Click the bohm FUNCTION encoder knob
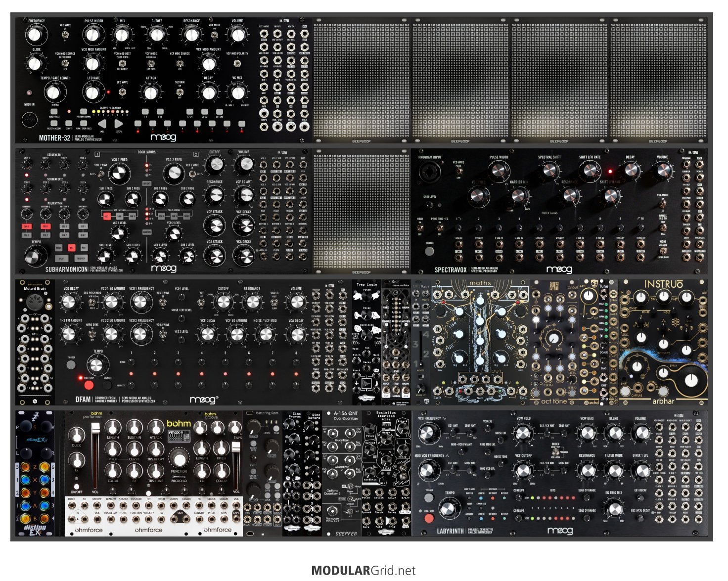Image resolution: width=728 pixels, height=581 pixels. coord(179,457)
